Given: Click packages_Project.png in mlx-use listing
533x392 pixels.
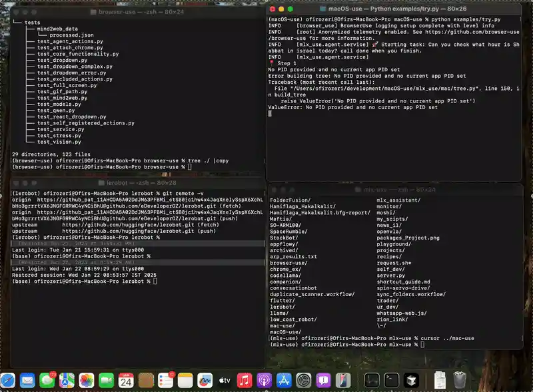Looking at the screenshot, I should 408,238.
